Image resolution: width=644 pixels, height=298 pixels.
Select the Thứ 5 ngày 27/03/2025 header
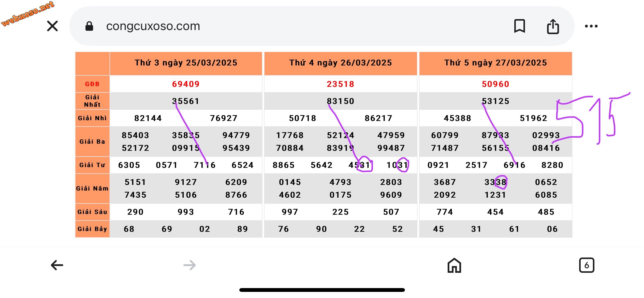pos(495,63)
